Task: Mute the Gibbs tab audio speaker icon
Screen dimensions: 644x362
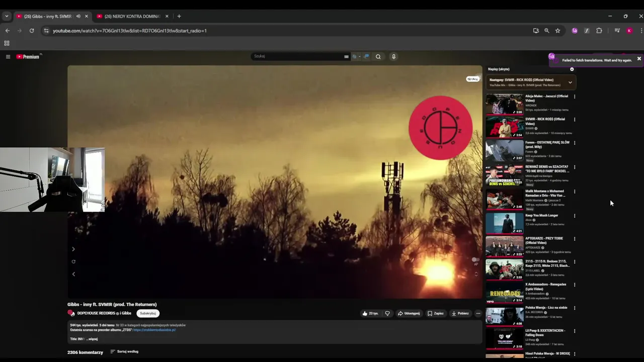Action: 78,16
